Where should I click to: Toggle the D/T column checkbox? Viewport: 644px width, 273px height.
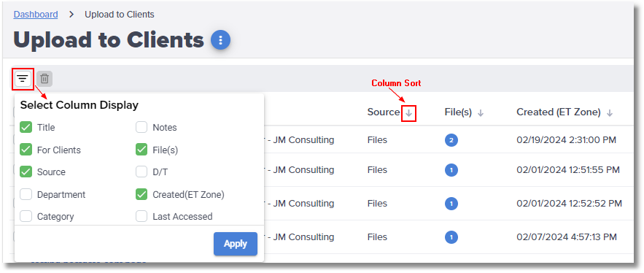click(141, 172)
